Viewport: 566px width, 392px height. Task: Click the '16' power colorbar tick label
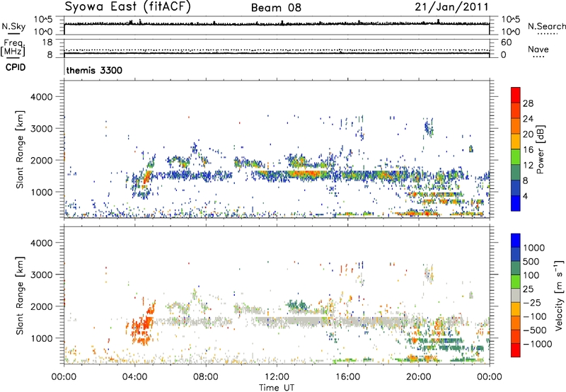pos(528,150)
